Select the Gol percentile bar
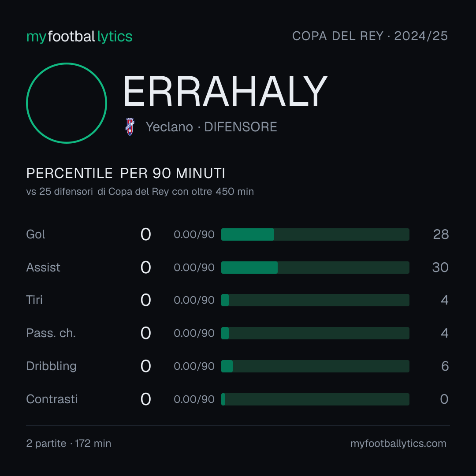 (x=315, y=234)
